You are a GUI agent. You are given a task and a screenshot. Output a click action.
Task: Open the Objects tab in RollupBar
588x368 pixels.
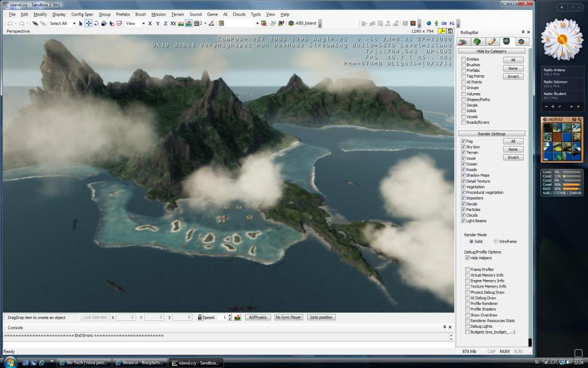(463, 41)
